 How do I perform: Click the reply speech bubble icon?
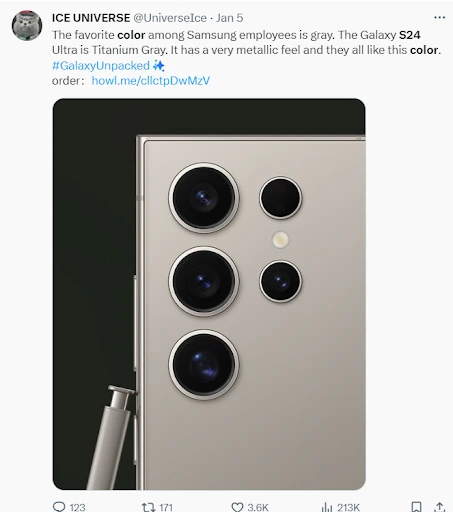pyautogui.click(x=59, y=507)
